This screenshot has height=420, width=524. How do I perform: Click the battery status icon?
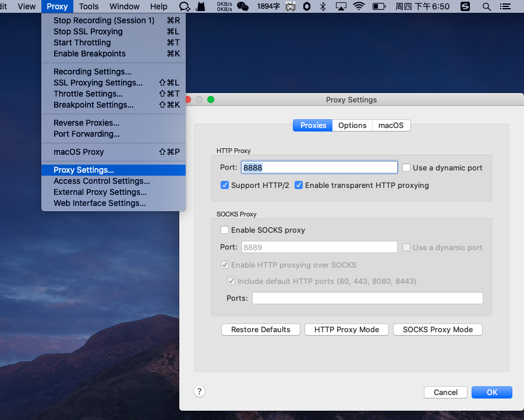point(379,6)
